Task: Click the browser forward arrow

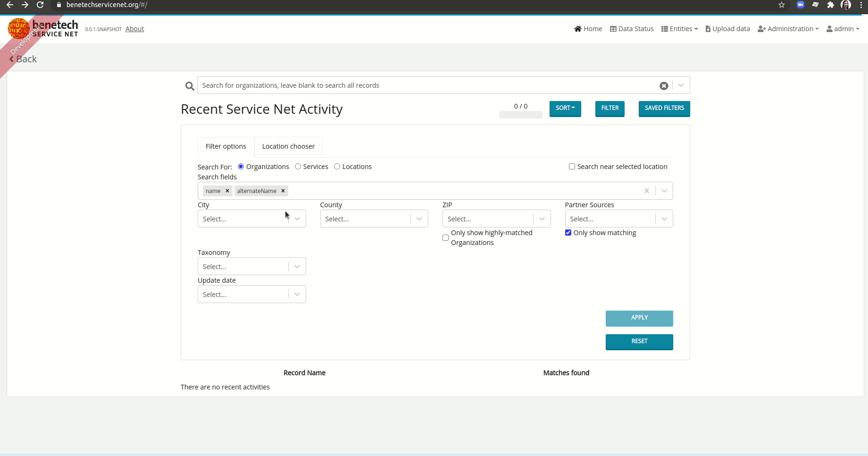Action: (x=25, y=5)
